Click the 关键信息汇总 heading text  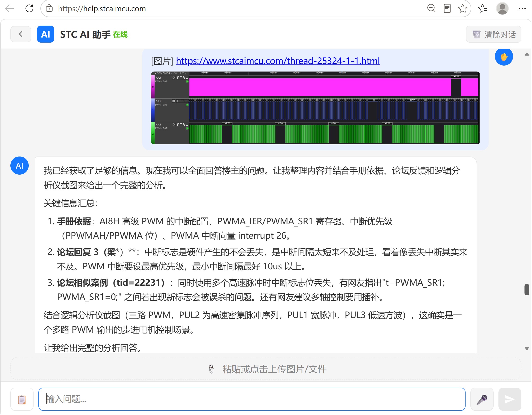[x=71, y=203]
